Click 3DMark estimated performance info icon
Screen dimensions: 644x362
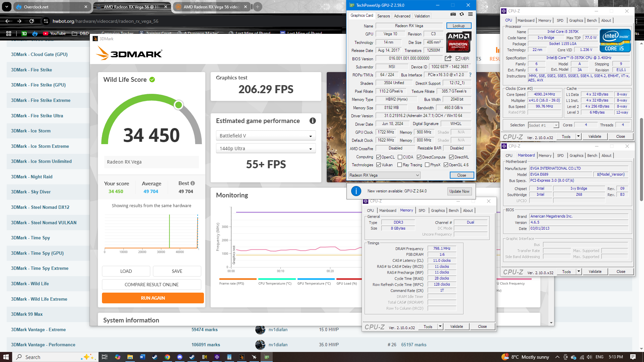point(313,121)
